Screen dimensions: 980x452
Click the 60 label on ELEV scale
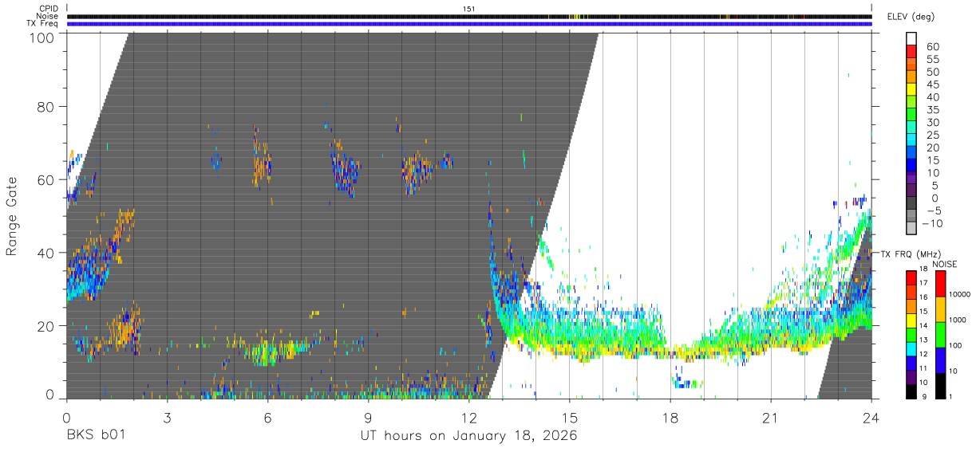coord(932,46)
